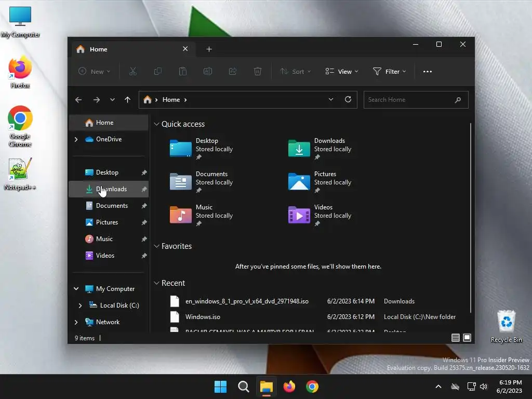Viewport: 532px width, 399px height.
Task: Go forward with the right arrow
Action: (97, 100)
